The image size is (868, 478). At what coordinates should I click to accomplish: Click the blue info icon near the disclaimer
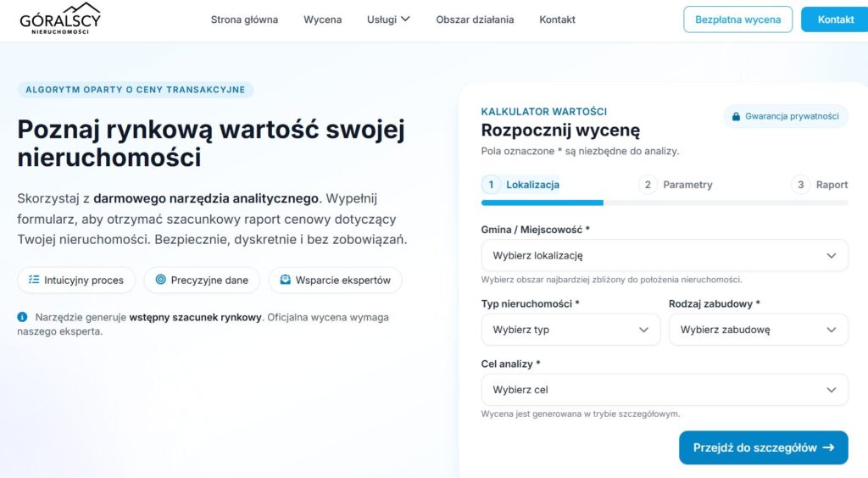click(x=23, y=317)
